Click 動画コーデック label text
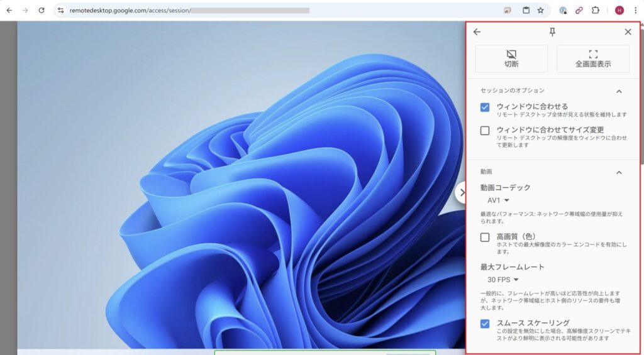This screenshot has width=644, height=355. point(505,188)
